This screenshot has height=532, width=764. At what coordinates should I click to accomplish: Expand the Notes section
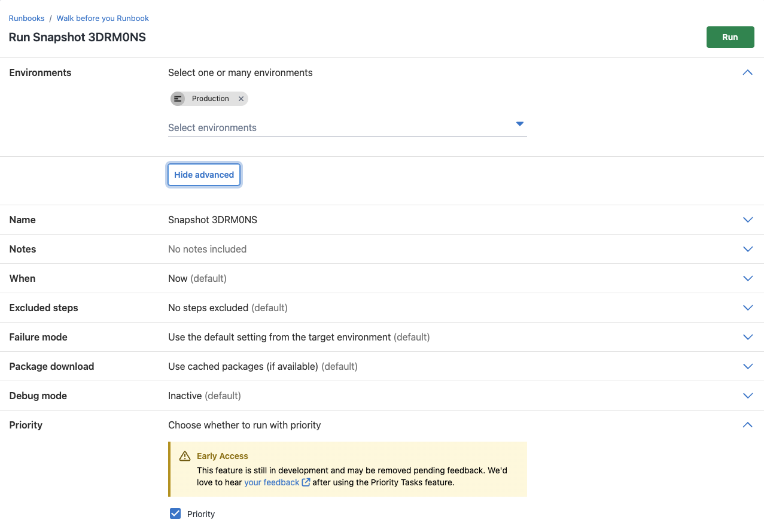tap(747, 249)
